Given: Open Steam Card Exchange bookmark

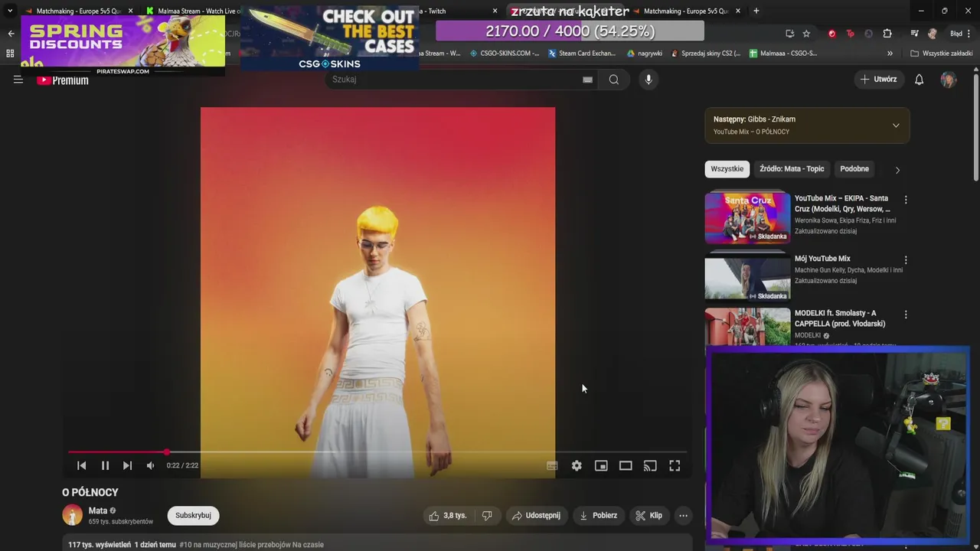Looking at the screenshot, I should tap(581, 54).
